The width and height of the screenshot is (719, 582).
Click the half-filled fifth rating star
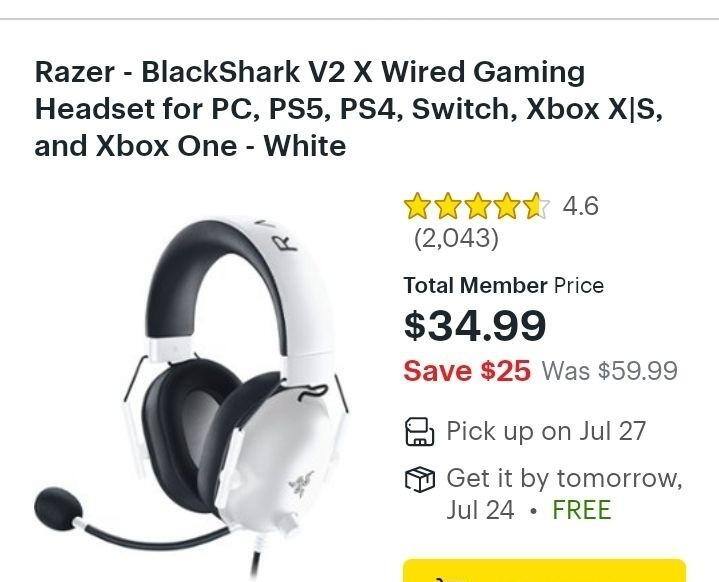click(x=537, y=205)
